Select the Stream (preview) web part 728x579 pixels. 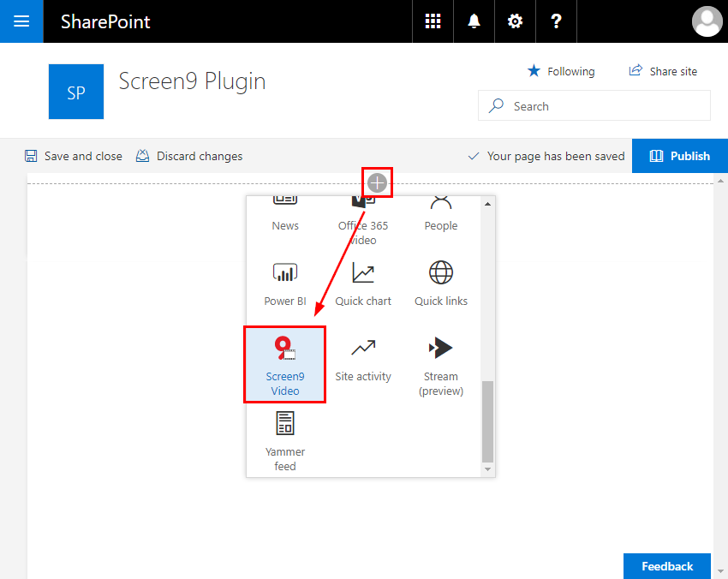click(441, 365)
